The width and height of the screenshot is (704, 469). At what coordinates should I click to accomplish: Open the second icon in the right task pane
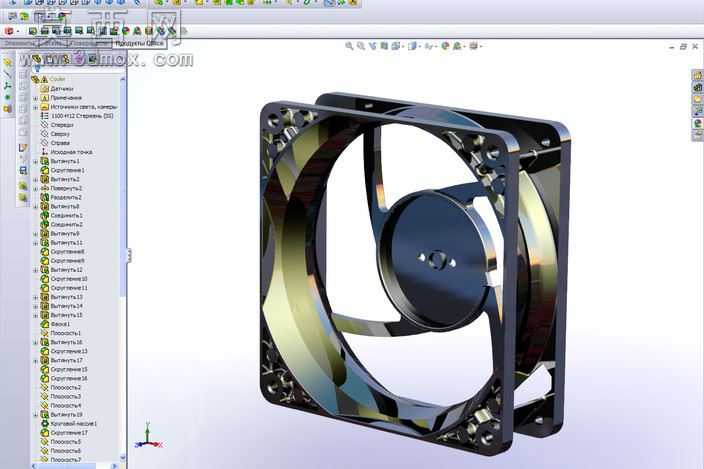click(697, 88)
